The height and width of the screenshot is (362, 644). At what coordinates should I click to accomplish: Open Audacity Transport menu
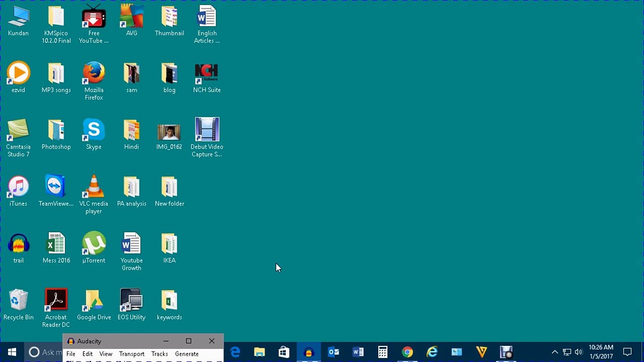[132, 354]
